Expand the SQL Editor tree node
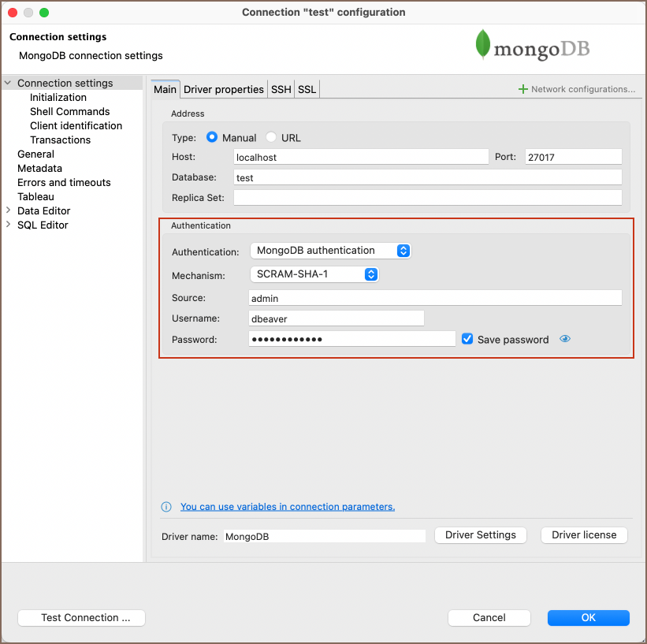647x644 pixels. (x=8, y=225)
